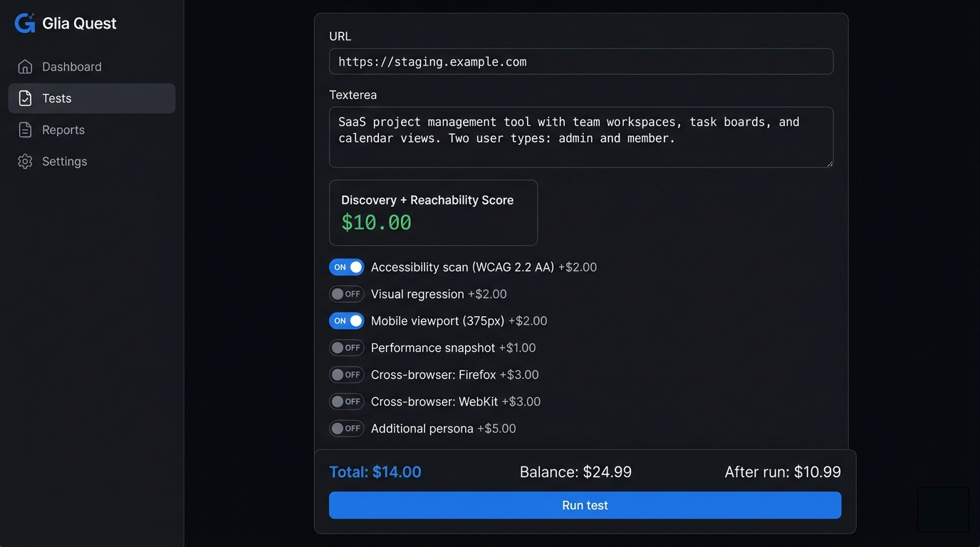Select the Tests menu item
The width and height of the screenshot is (980, 547).
click(x=92, y=98)
